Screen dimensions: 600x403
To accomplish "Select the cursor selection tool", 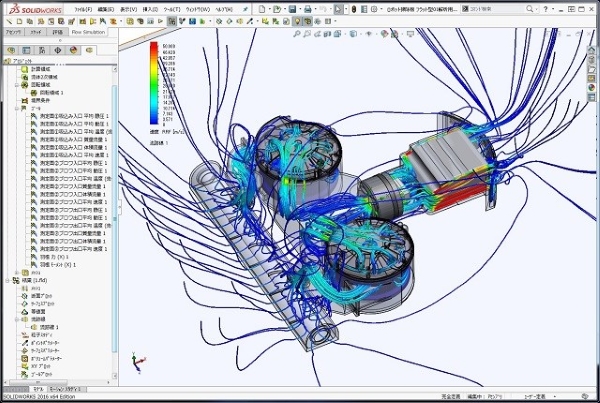I will coord(339,8).
